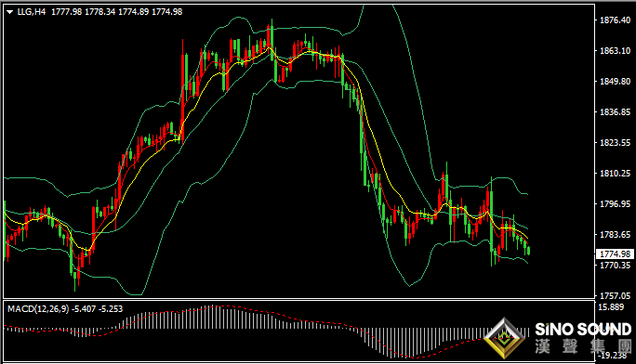Image resolution: width=636 pixels, height=364 pixels.
Task: Click the 1783.65 price axis label
Action: click(x=616, y=234)
